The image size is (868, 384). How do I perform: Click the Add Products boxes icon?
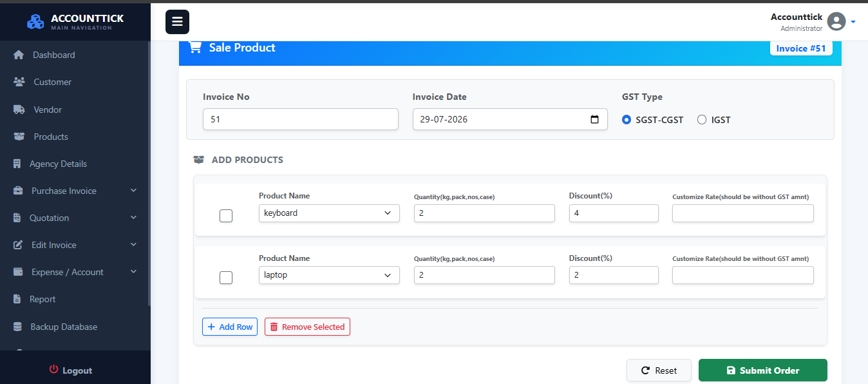[198, 160]
